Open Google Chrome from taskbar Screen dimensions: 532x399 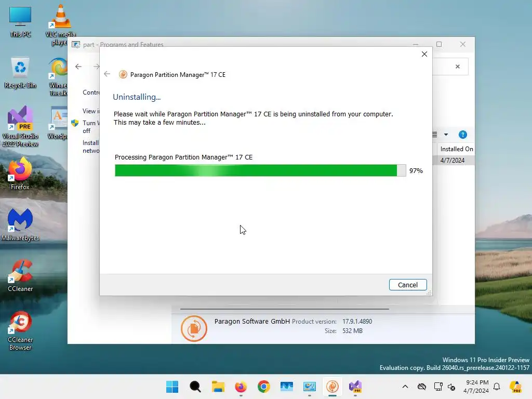click(263, 387)
